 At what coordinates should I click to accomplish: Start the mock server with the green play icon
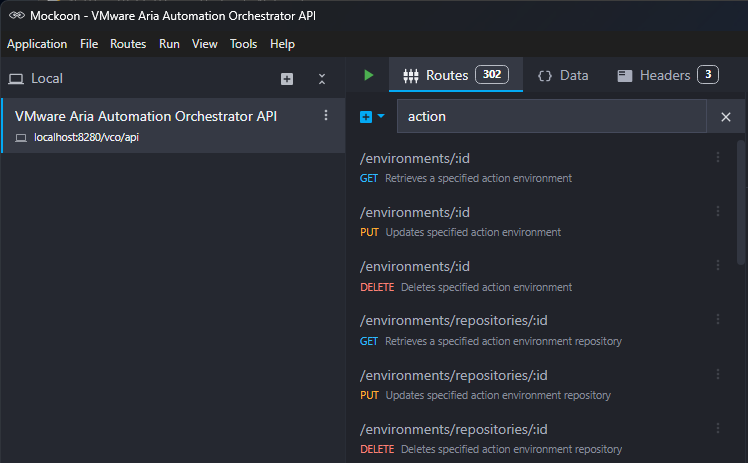(368, 75)
